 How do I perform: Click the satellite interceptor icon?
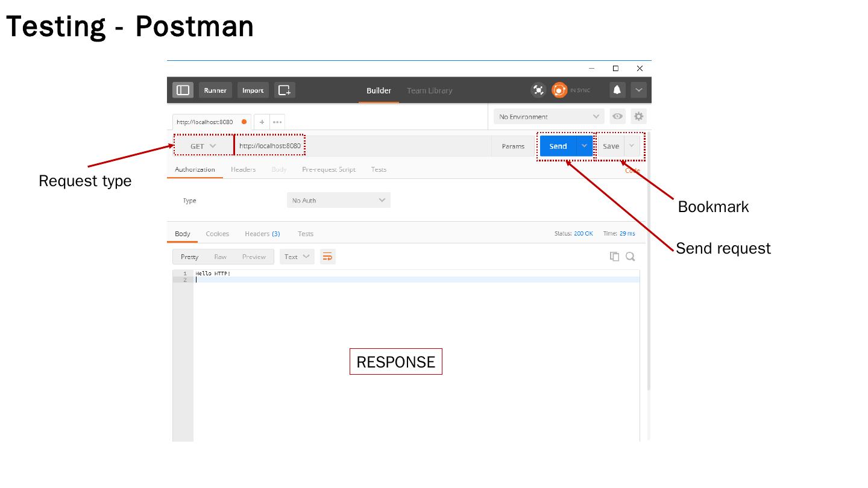point(538,90)
